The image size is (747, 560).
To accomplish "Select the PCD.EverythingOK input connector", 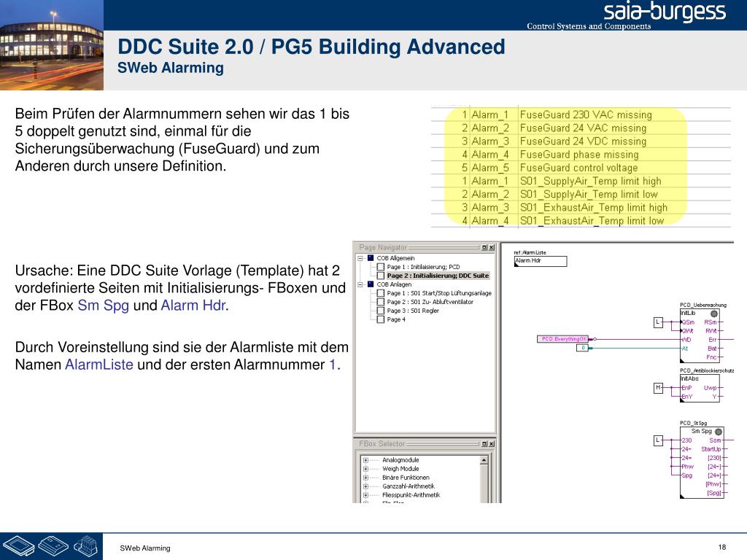I will click(564, 339).
